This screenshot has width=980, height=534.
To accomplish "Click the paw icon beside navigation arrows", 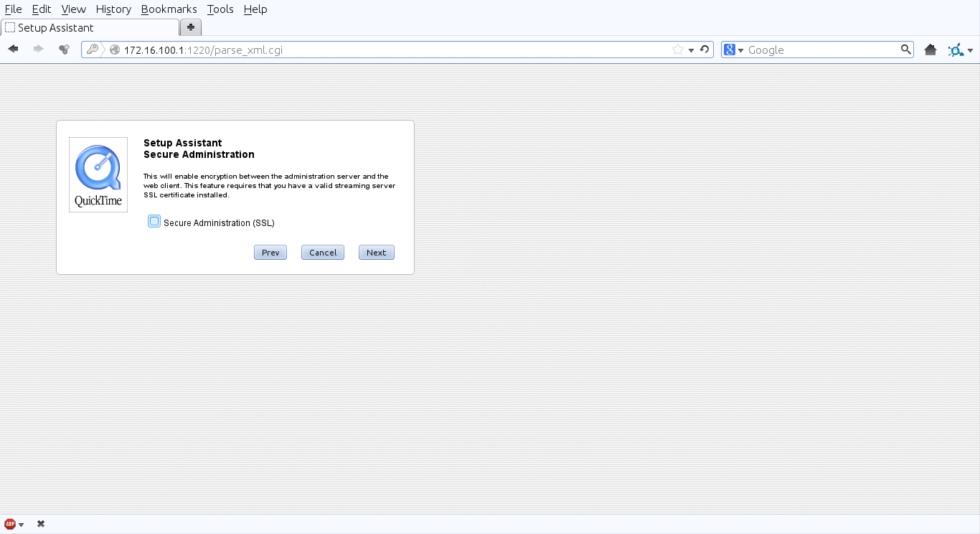I will tap(64, 50).
